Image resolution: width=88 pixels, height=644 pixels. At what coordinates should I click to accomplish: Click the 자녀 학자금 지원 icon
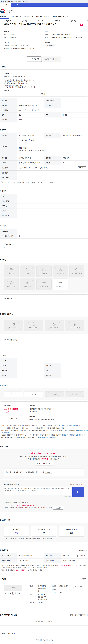(77, 271)
